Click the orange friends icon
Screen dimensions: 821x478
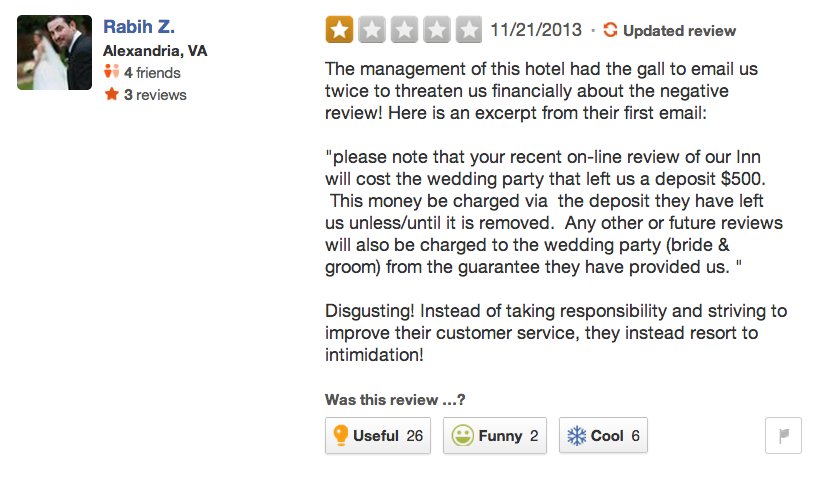[x=112, y=72]
